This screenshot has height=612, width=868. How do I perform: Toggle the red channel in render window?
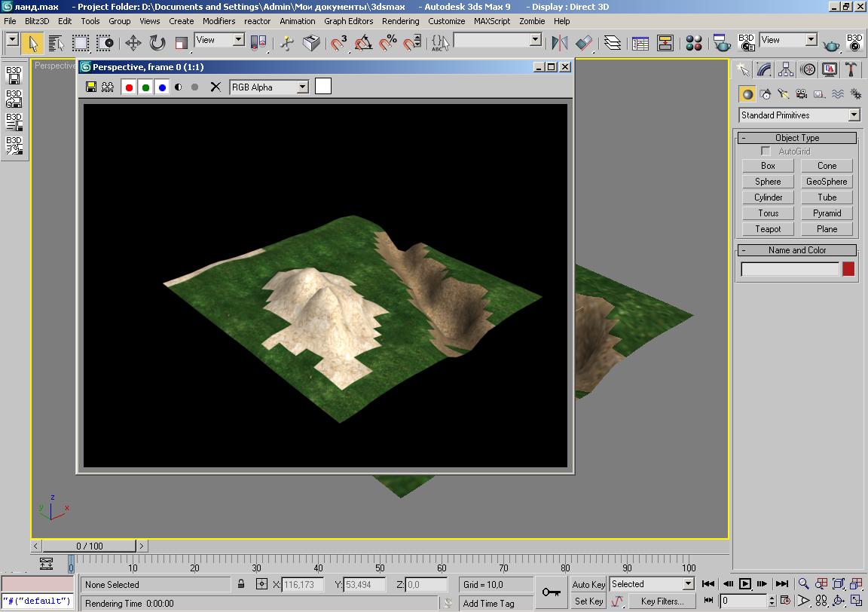pyautogui.click(x=129, y=87)
